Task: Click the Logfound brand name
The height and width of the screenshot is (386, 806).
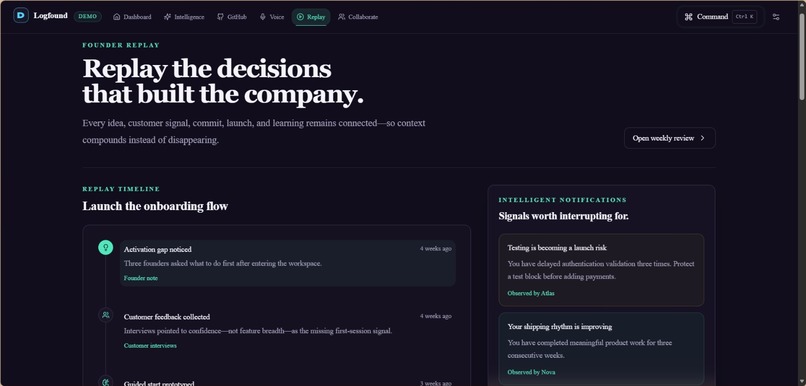Action: click(x=50, y=16)
